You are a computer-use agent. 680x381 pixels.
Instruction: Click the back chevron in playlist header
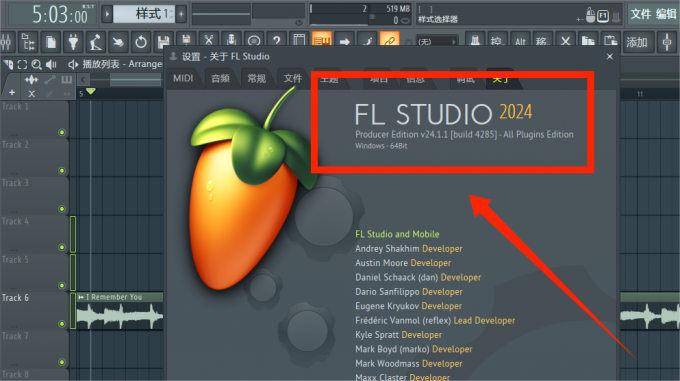(x=83, y=79)
